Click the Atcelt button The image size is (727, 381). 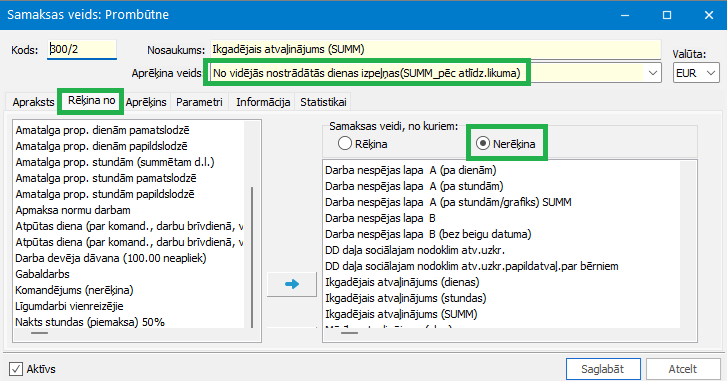pyautogui.click(x=682, y=369)
